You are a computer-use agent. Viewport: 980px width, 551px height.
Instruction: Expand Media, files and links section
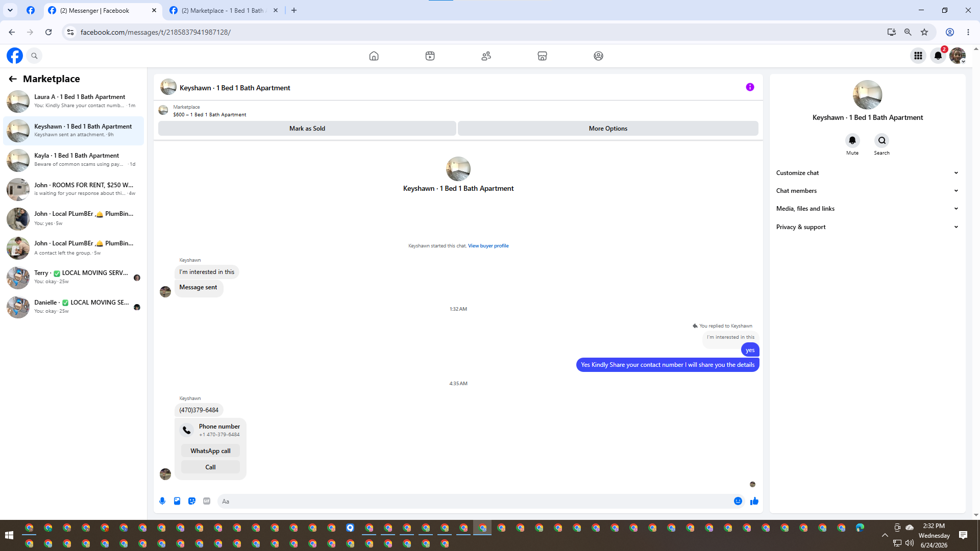(x=867, y=209)
